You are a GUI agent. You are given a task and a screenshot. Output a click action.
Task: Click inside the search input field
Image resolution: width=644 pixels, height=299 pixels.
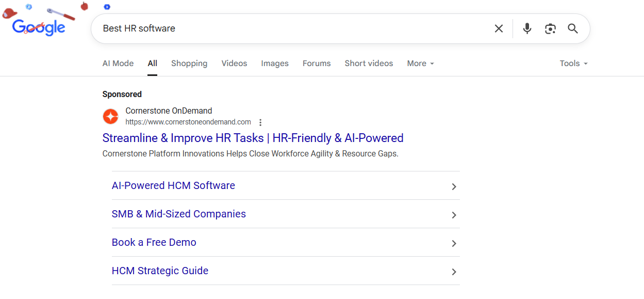(x=289, y=28)
